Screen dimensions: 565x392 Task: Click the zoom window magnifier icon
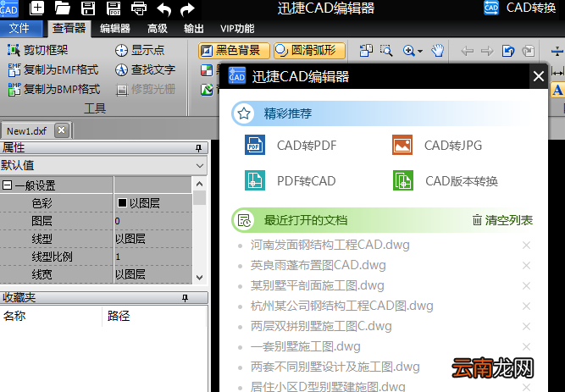click(386, 51)
